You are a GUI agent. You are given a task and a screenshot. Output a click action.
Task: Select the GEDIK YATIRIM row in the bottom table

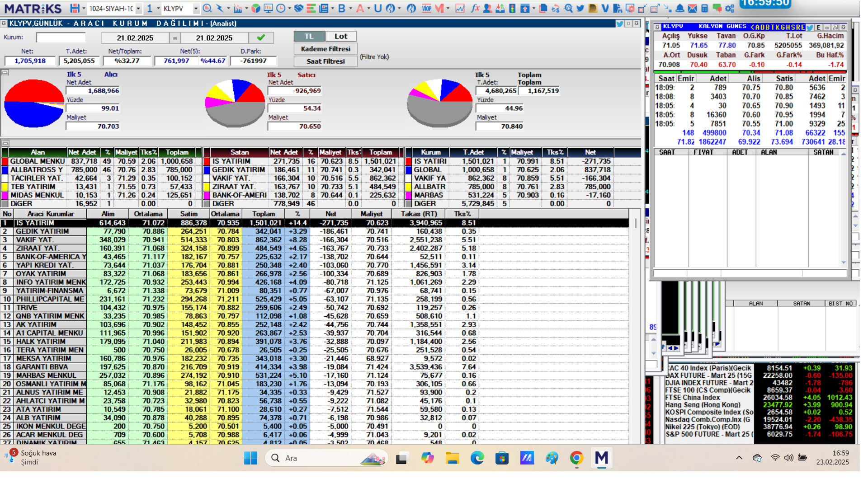tap(314, 231)
